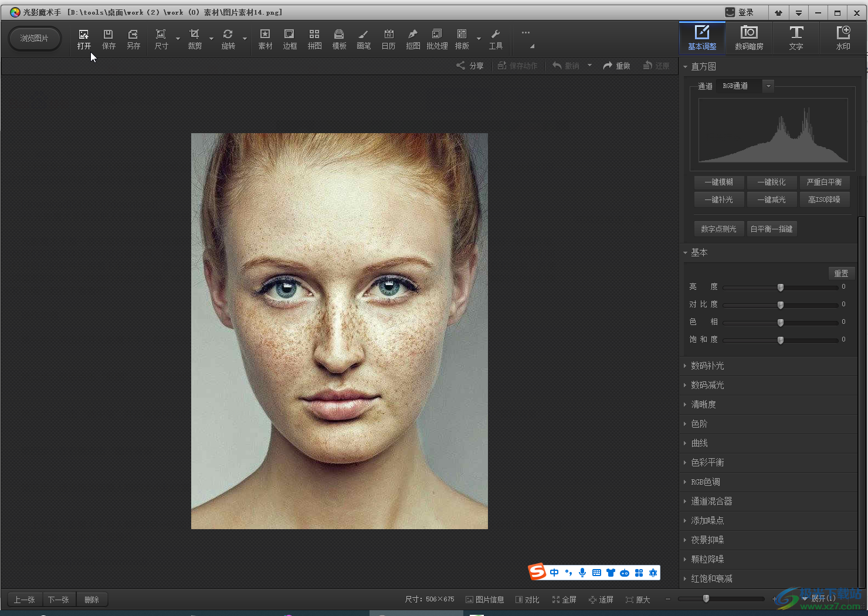The image size is (868, 616).
Task: Open the 撤销 history dropdown arrow
Action: (x=589, y=66)
